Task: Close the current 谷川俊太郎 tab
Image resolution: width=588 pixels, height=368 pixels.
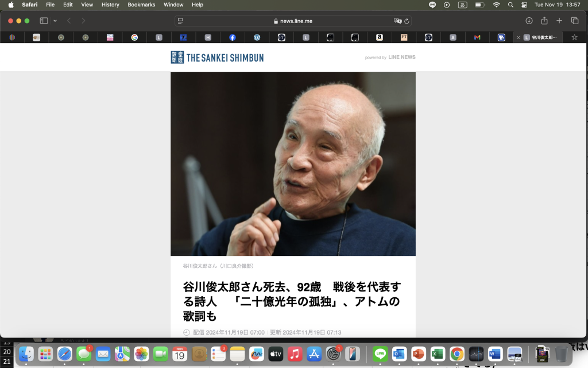Action: (519, 37)
